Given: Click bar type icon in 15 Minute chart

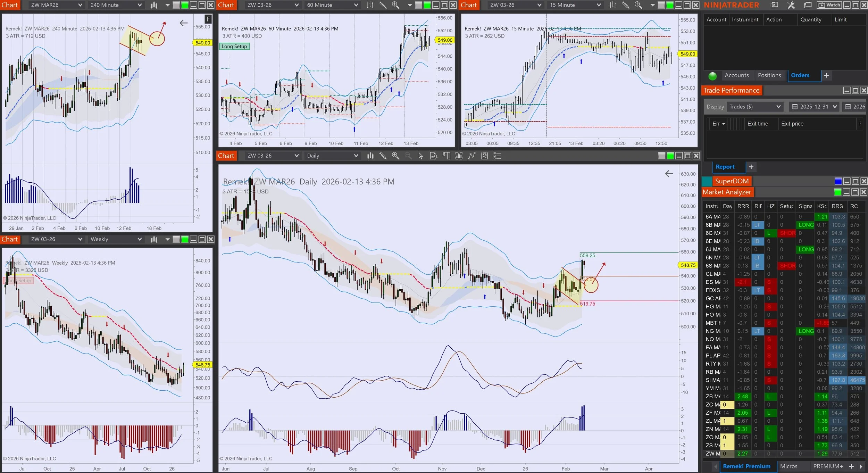Looking at the screenshot, I should click(613, 5).
